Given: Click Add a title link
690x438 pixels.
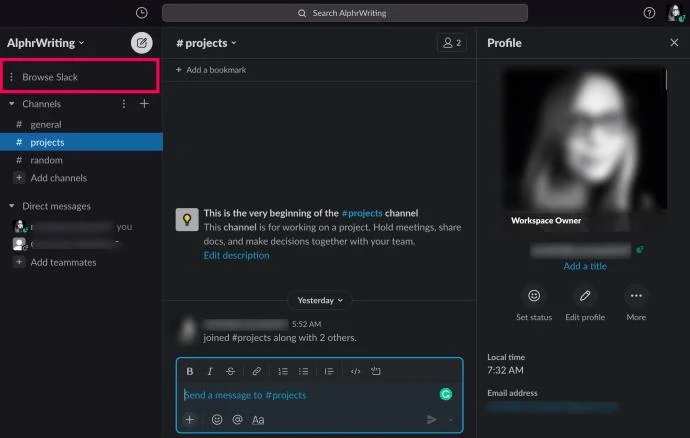Looking at the screenshot, I should pyautogui.click(x=585, y=266).
